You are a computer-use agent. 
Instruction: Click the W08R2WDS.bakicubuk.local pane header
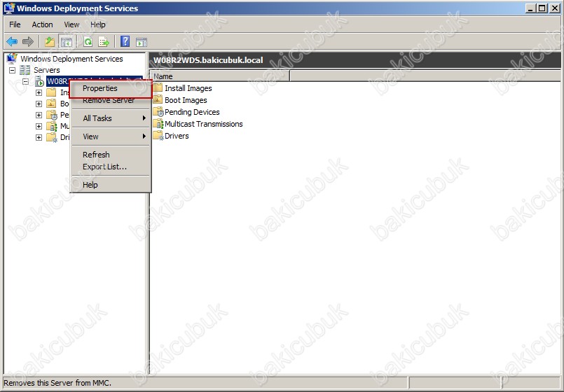[x=355, y=60]
